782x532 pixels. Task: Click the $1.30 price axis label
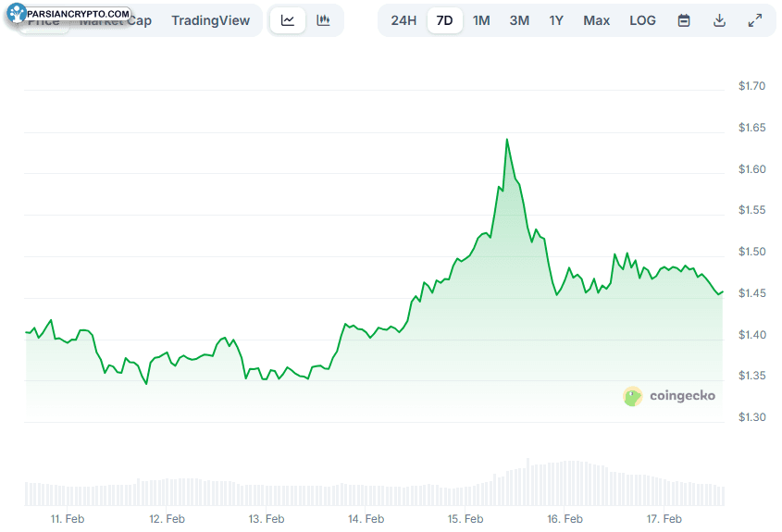click(751, 417)
